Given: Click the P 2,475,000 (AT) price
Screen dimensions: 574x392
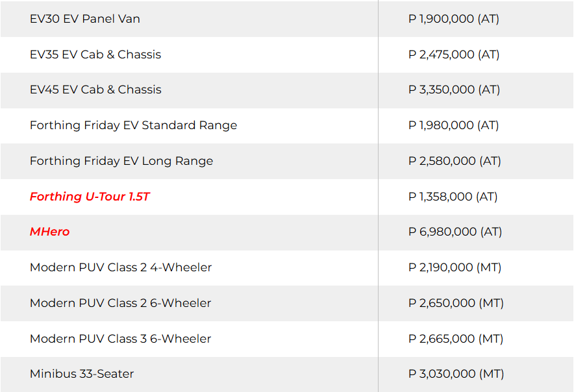Looking at the screenshot, I should pos(454,55).
